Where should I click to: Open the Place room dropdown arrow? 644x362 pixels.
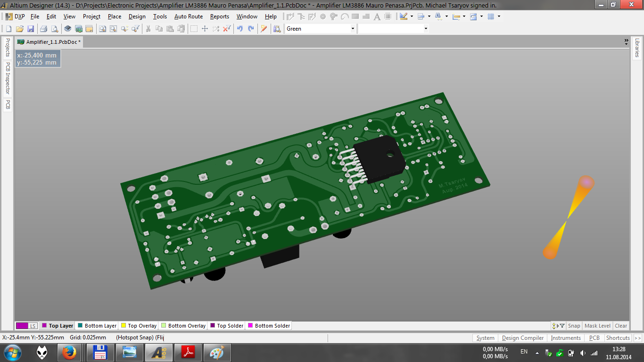click(x=481, y=16)
